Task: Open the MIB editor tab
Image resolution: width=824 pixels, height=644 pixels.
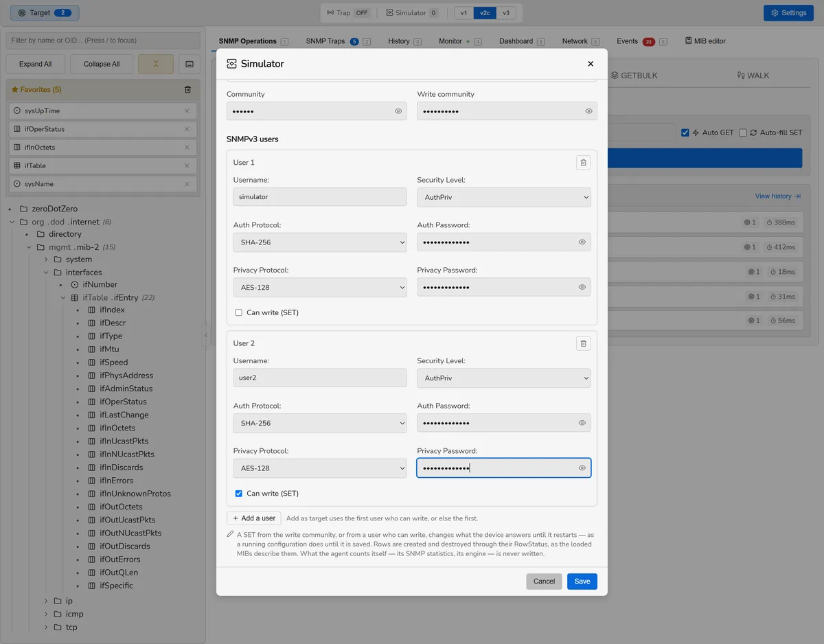Action: tap(705, 41)
